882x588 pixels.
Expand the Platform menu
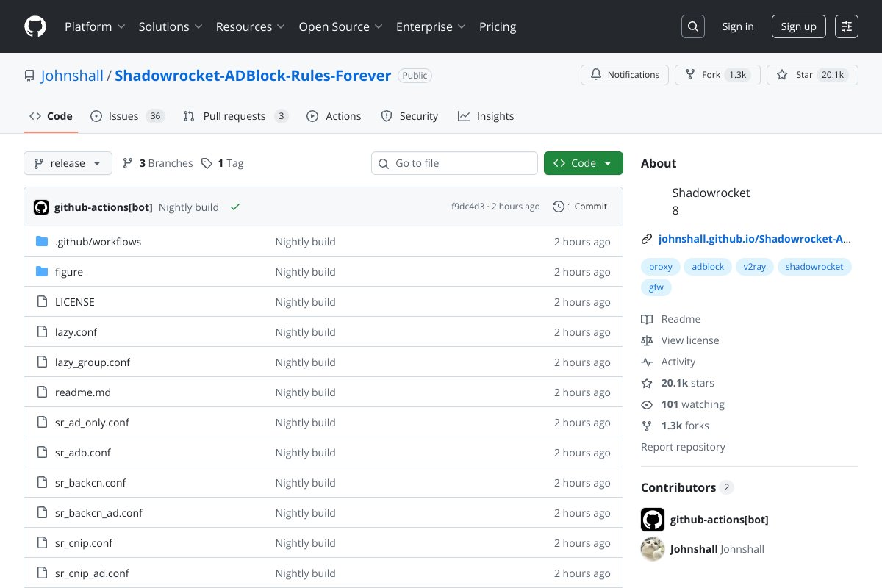[x=95, y=26]
